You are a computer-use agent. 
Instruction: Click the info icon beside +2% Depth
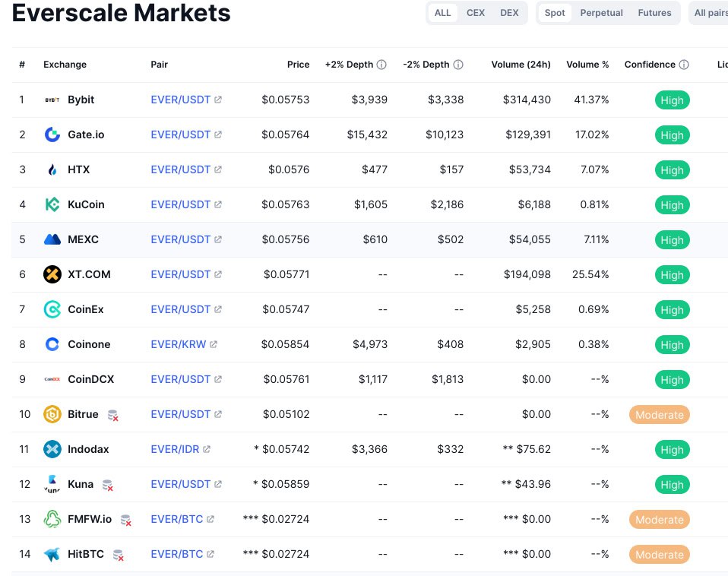[x=381, y=65]
